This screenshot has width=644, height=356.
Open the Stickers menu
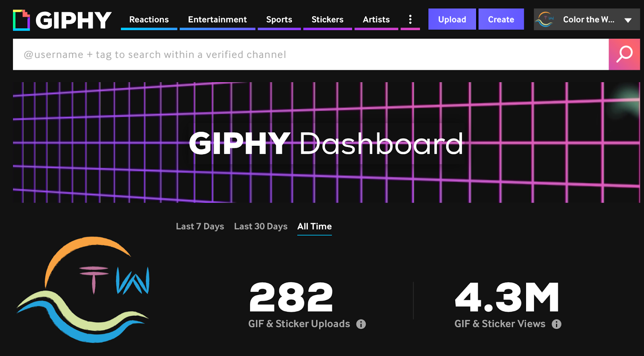click(x=327, y=19)
